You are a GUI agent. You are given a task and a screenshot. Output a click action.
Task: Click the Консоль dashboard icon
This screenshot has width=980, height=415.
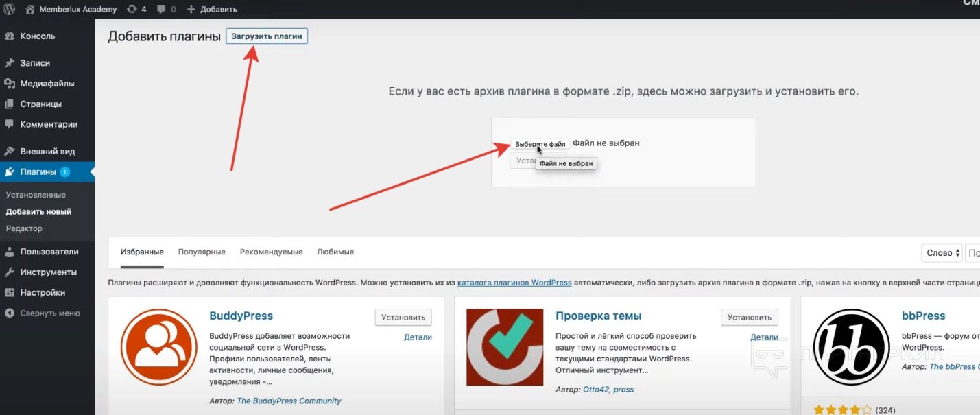coord(10,36)
